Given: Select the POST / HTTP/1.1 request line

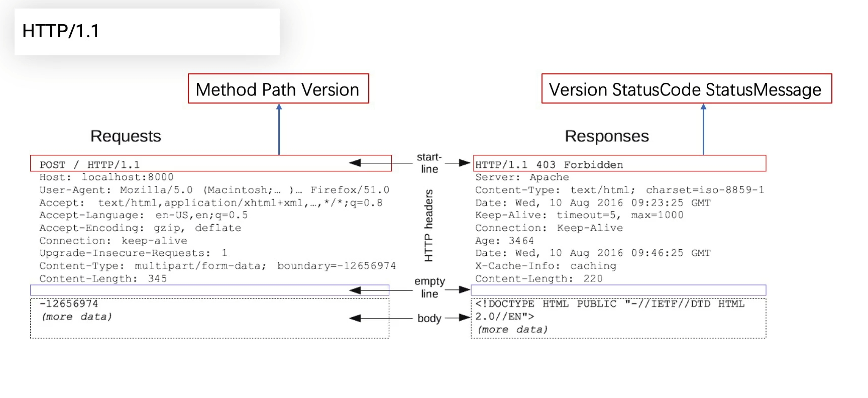Looking at the screenshot, I should point(90,165).
